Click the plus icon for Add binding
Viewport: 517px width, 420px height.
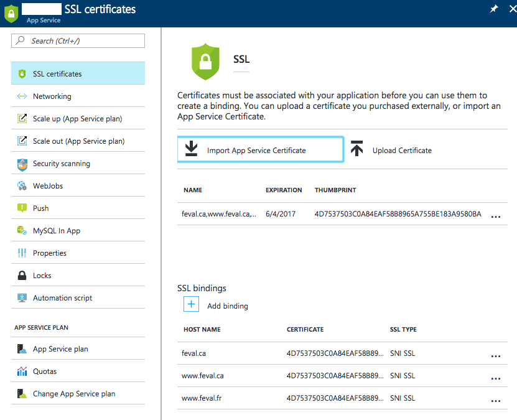191,304
